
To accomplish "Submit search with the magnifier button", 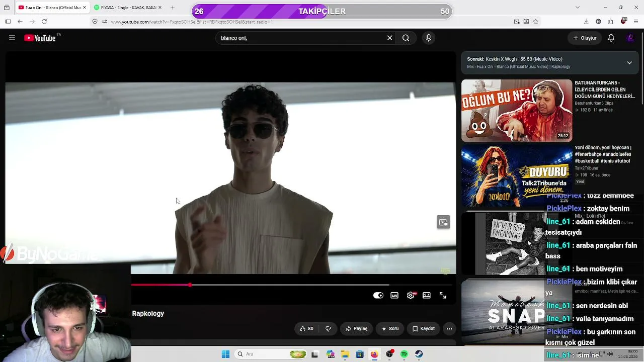I will 406,38.
